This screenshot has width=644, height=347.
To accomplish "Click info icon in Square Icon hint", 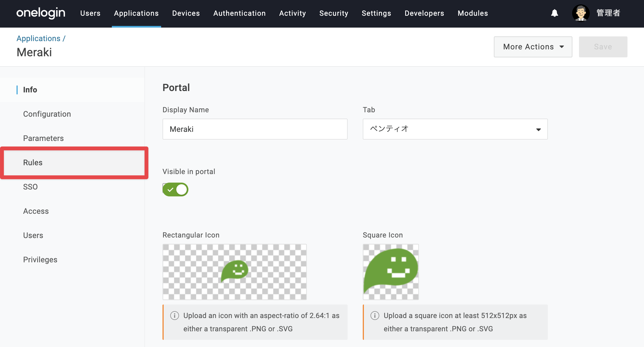I will click(375, 316).
